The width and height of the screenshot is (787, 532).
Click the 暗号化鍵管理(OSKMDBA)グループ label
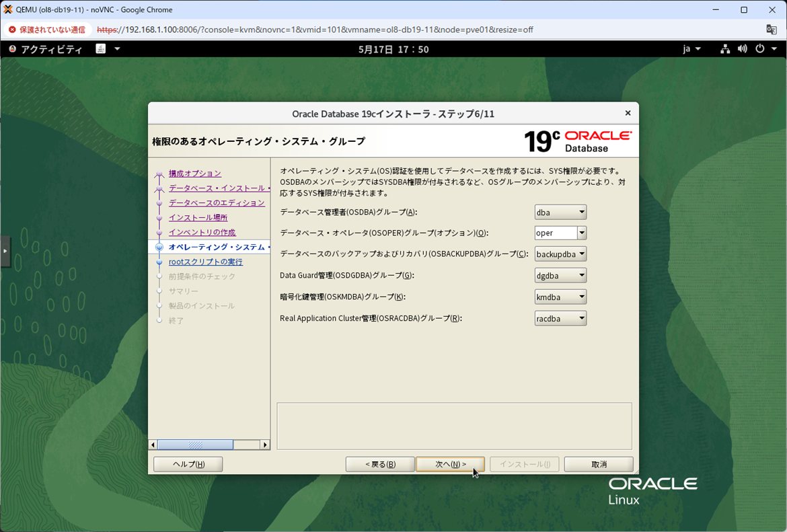(x=342, y=297)
